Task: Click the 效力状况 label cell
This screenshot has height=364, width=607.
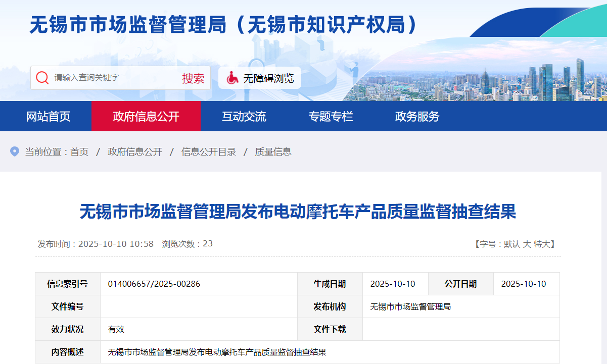Action: pyautogui.click(x=68, y=329)
